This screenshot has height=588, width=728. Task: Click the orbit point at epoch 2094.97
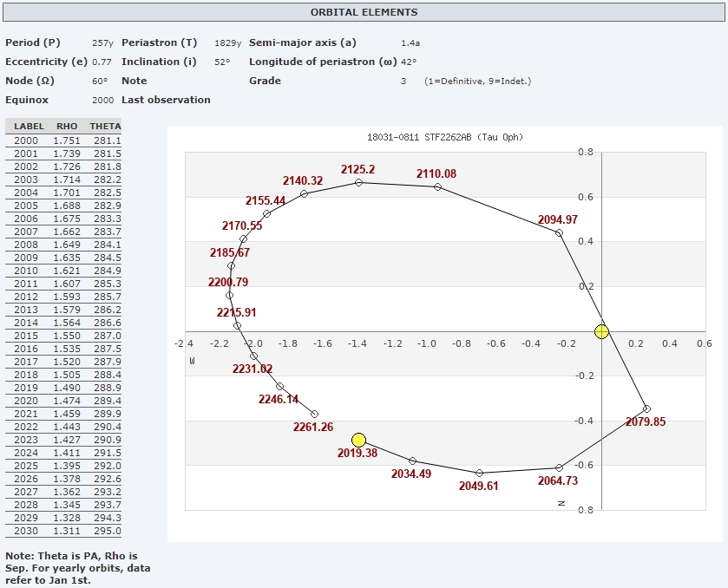[x=559, y=232]
